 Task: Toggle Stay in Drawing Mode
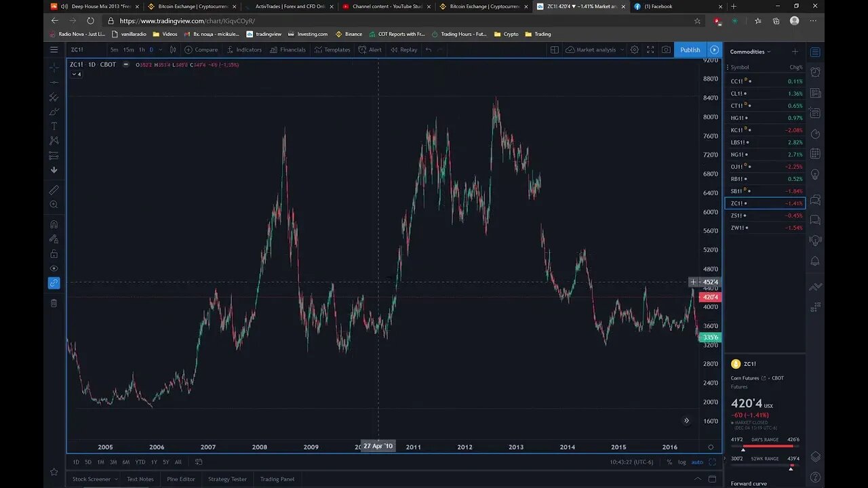pyautogui.click(x=54, y=239)
